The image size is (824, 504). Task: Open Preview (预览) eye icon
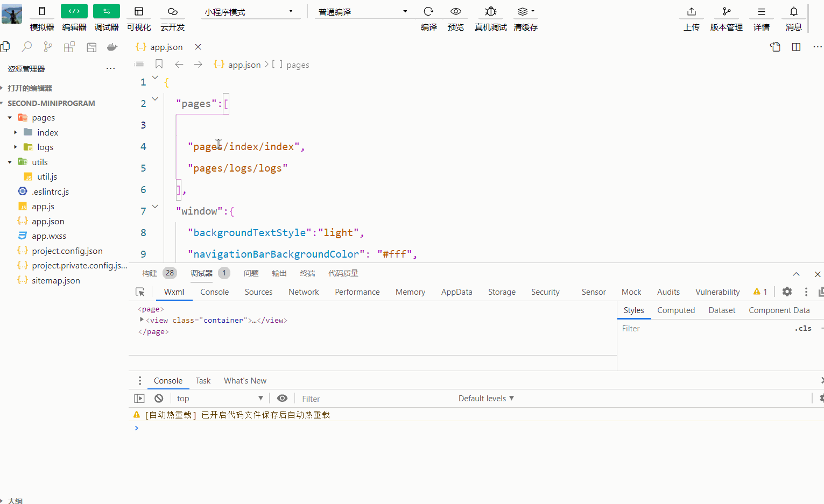pyautogui.click(x=455, y=12)
